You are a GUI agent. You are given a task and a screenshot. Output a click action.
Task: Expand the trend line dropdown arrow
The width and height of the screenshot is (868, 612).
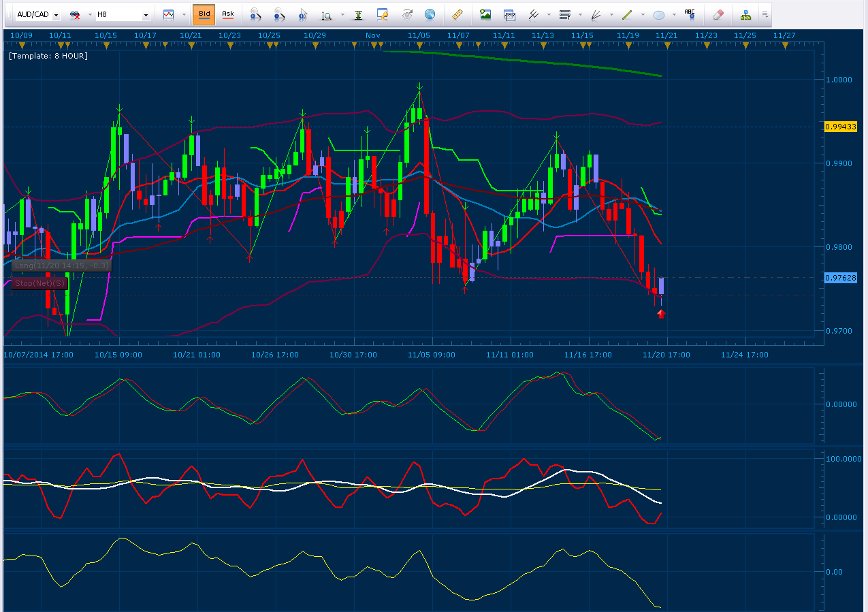pyautogui.click(x=643, y=14)
